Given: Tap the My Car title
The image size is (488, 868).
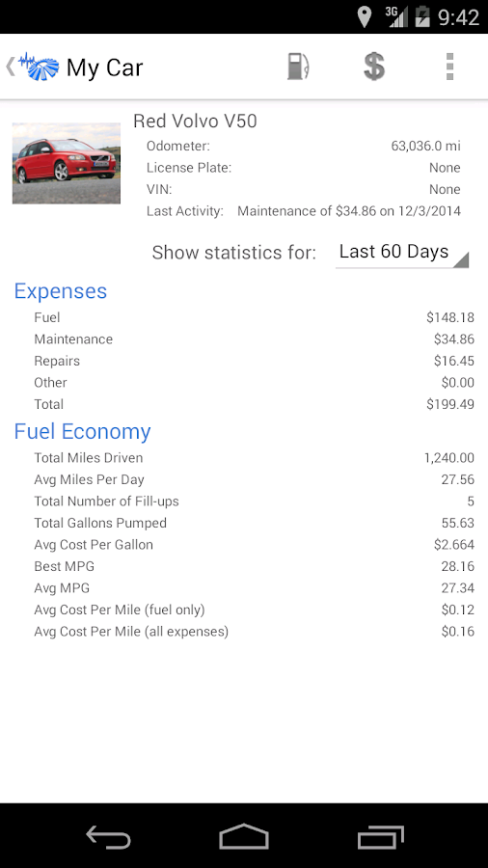Looking at the screenshot, I should point(104,68).
